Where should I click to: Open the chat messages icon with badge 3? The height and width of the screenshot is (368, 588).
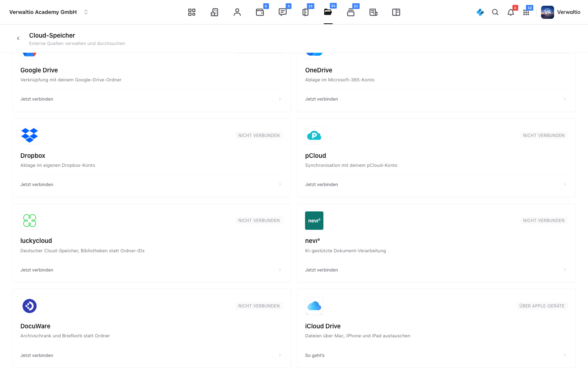pyautogui.click(x=283, y=12)
